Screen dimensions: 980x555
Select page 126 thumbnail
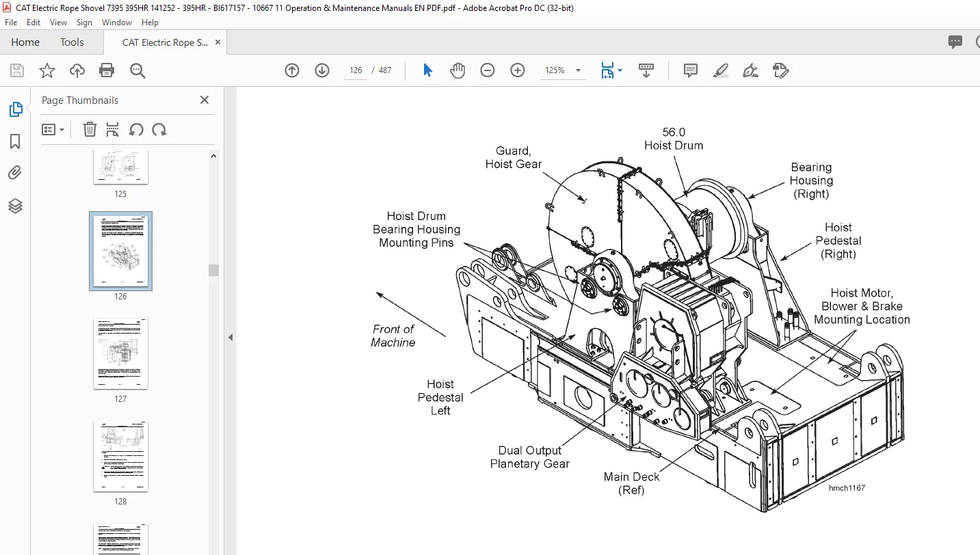coord(120,251)
